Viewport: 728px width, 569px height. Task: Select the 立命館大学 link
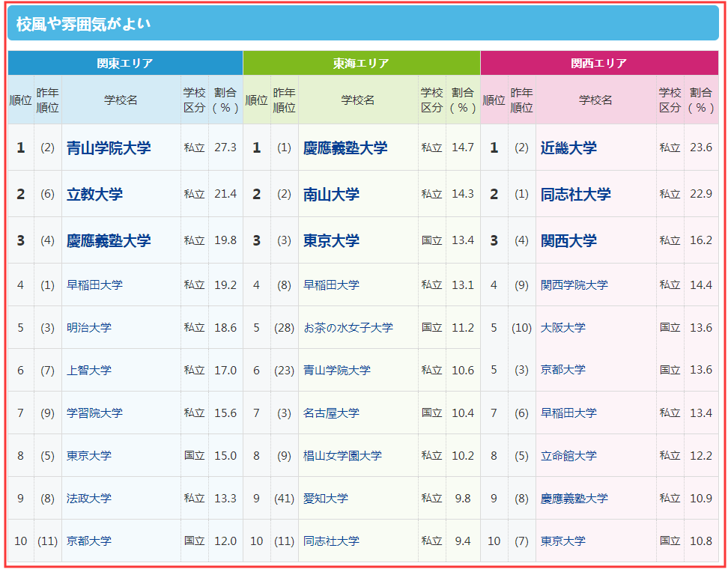click(568, 456)
